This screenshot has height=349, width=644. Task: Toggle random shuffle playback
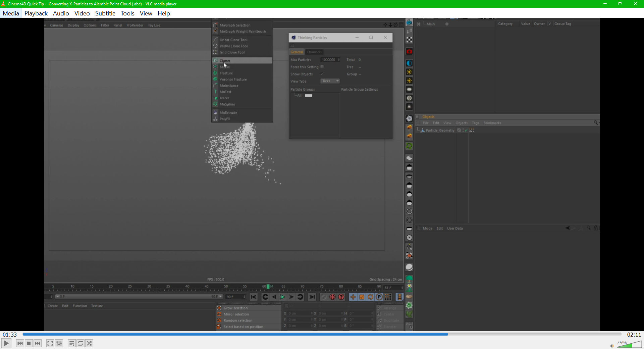point(89,343)
